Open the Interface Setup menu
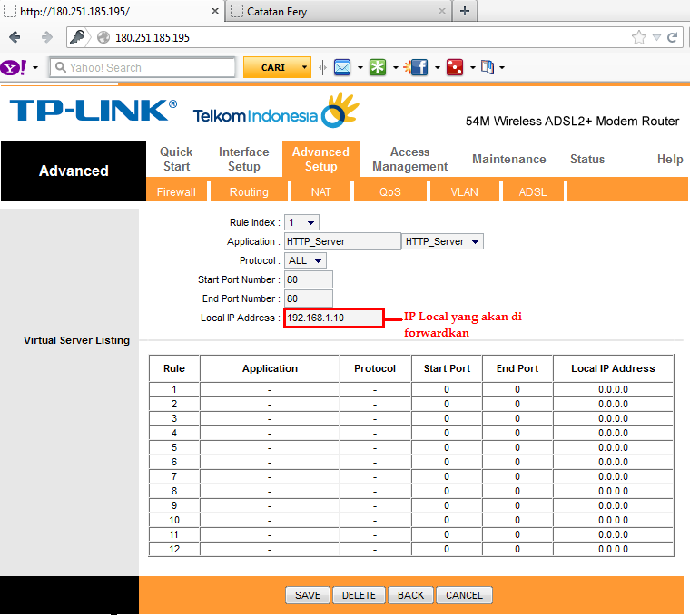Image resolution: width=690 pixels, height=616 pixels. click(x=244, y=159)
